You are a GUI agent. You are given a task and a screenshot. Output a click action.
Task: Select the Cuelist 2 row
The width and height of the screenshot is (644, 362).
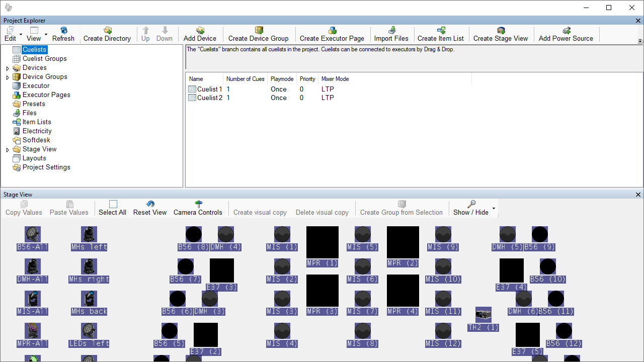209,98
